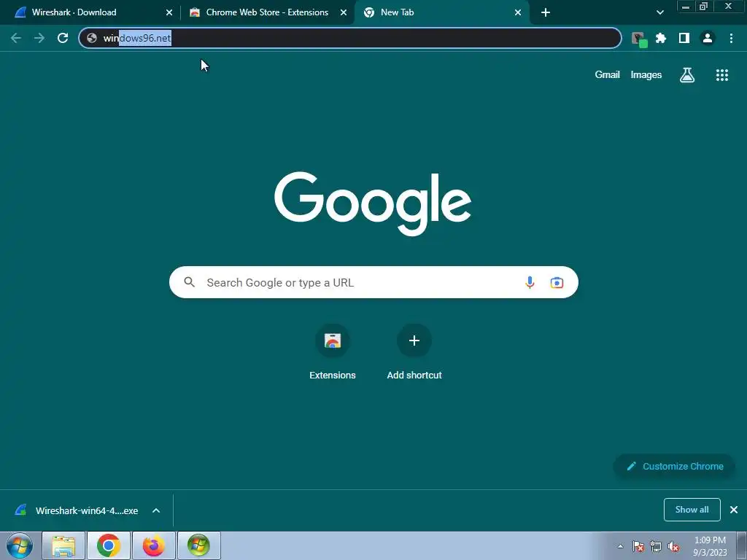Open a new tab with plus button
This screenshot has width=747, height=560.
click(x=546, y=12)
